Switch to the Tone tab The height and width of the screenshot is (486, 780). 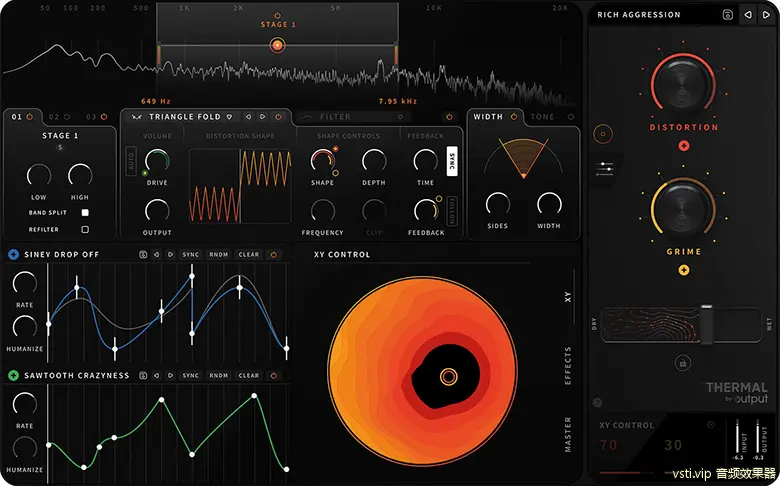542,117
